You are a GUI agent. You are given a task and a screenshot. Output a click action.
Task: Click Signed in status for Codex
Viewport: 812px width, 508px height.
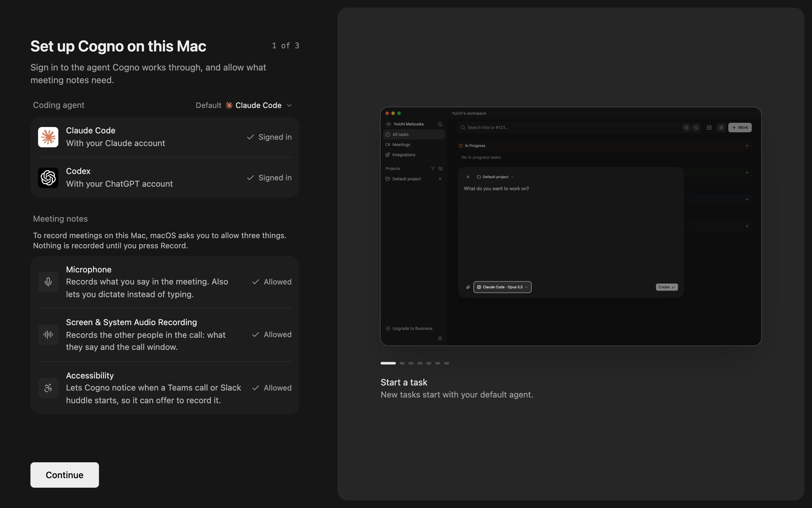[x=269, y=178]
